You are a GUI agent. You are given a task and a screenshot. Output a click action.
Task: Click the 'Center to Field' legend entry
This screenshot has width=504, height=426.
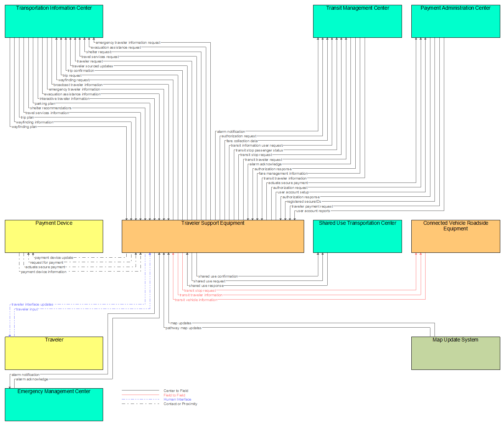tap(176, 391)
